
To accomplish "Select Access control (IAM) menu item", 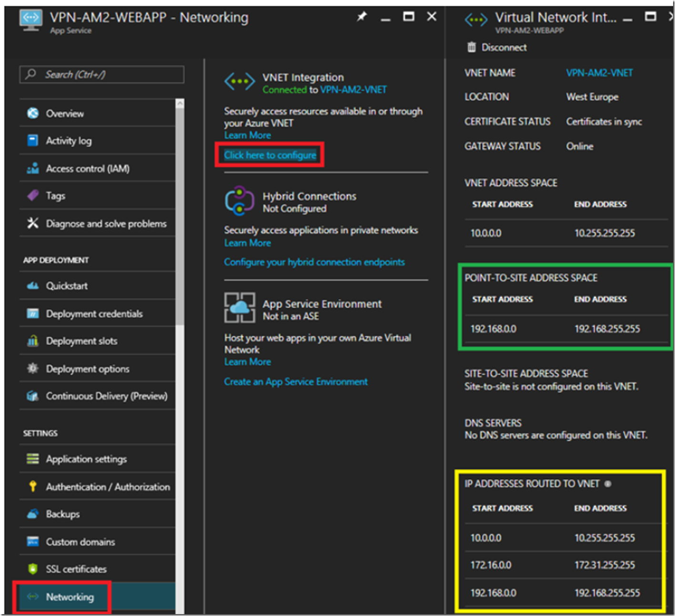I will pos(97,168).
